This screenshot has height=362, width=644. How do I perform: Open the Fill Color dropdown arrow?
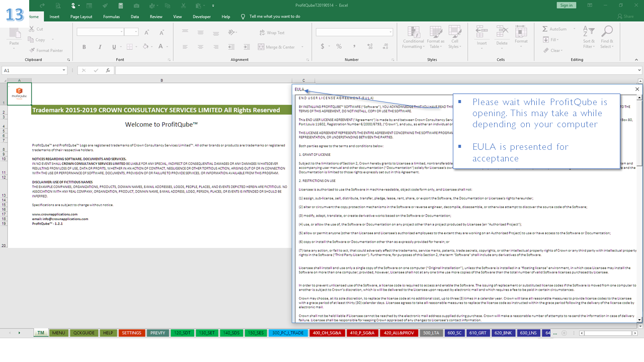(151, 47)
